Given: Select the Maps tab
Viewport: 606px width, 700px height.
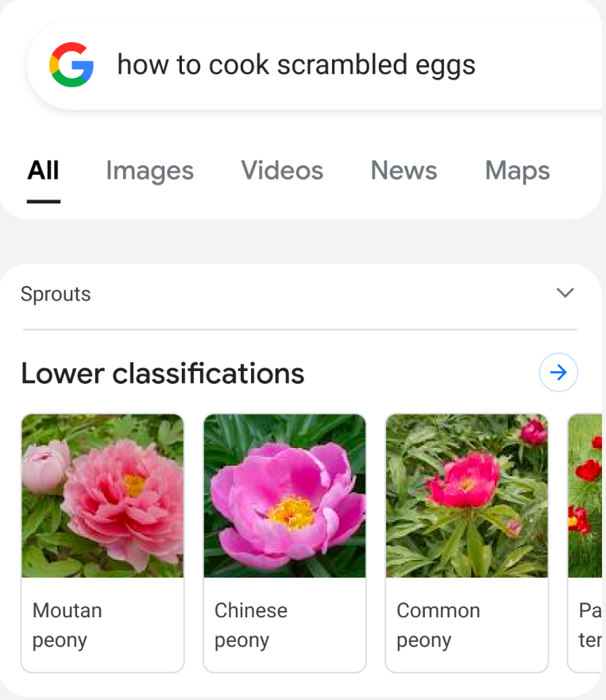Looking at the screenshot, I should tap(516, 170).
